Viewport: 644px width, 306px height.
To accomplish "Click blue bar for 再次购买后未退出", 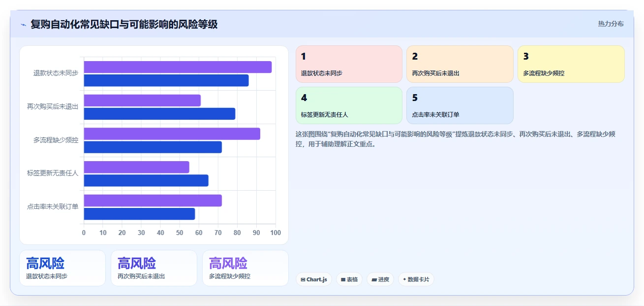I will pyautogui.click(x=160, y=114).
